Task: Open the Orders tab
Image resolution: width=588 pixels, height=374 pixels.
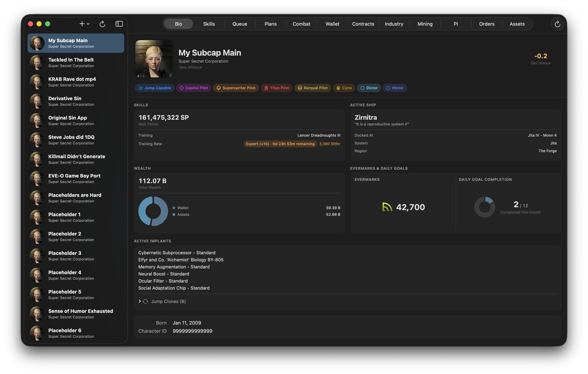Action: click(x=487, y=24)
